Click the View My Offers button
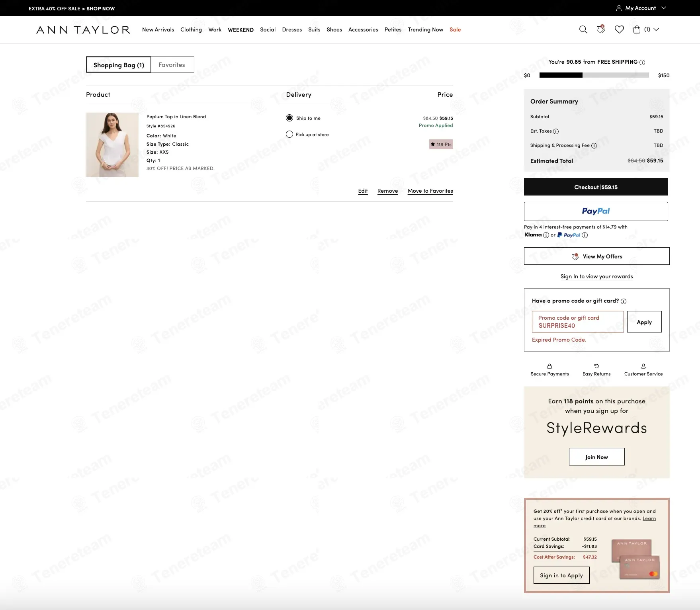Screen dimensions: 700x610 [x=596, y=256]
